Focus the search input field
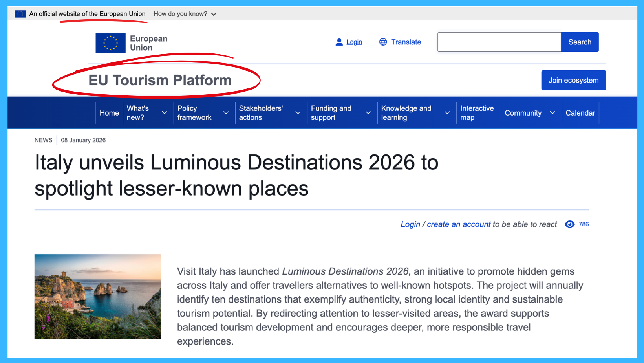The image size is (644, 363). (x=499, y=42)
